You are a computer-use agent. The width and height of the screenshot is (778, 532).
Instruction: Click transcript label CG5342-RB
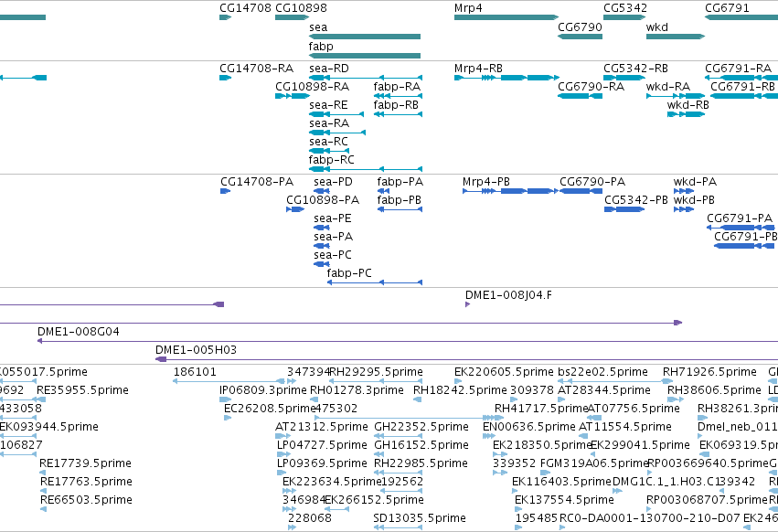coord(635,69)
